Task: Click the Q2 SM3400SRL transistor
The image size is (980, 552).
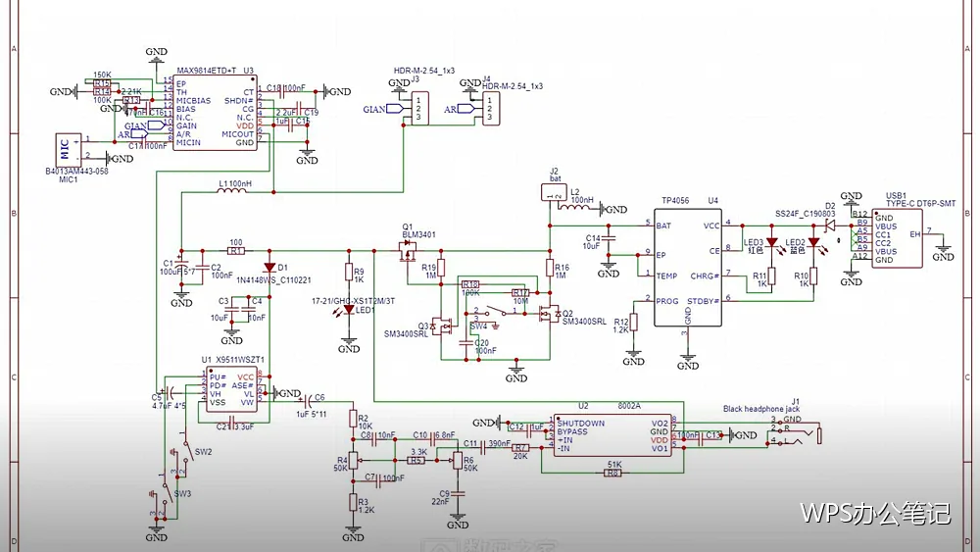Action: tap(550, 313)
